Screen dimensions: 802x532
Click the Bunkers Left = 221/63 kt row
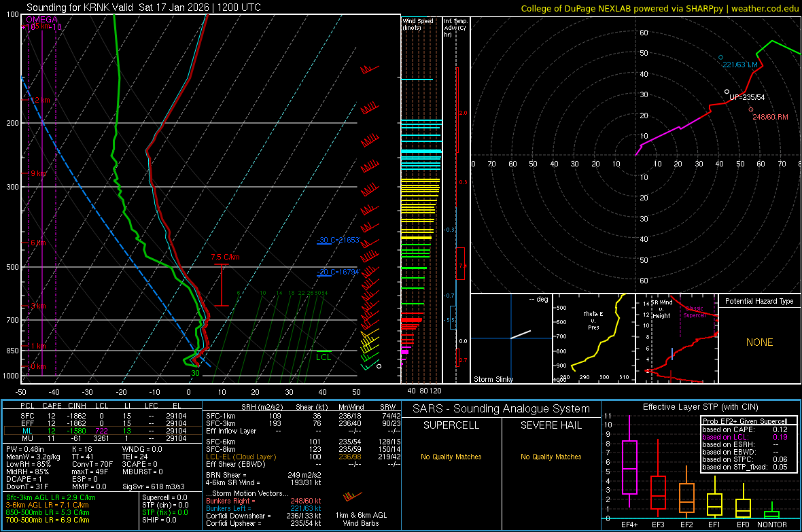[264, 508]
